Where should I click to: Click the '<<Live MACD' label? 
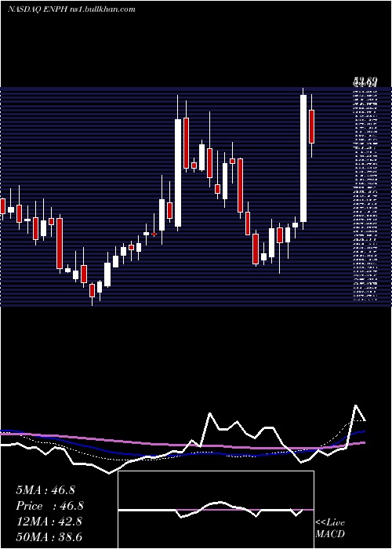pyautogui.click(x=330, y=528)
